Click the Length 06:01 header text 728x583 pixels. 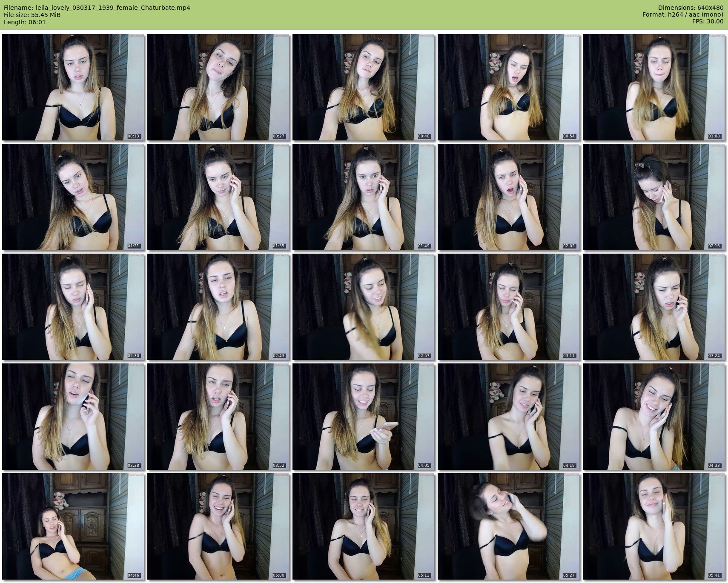click(25, 22)
